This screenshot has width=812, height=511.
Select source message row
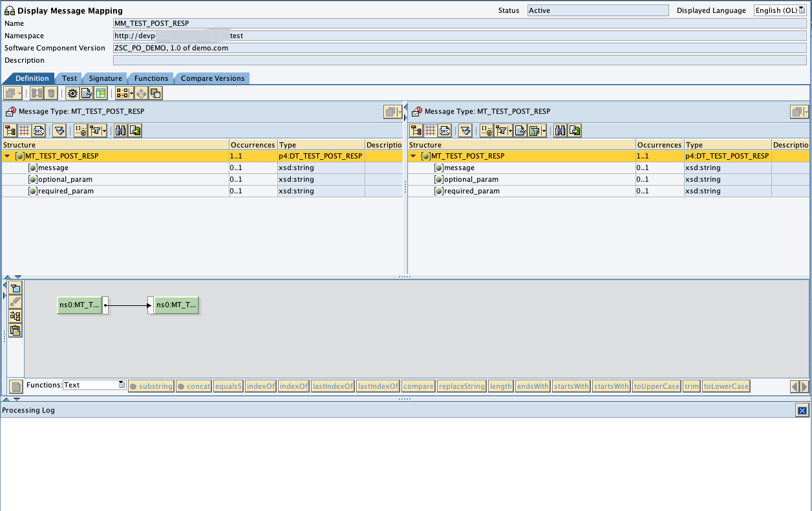(202, 168)
